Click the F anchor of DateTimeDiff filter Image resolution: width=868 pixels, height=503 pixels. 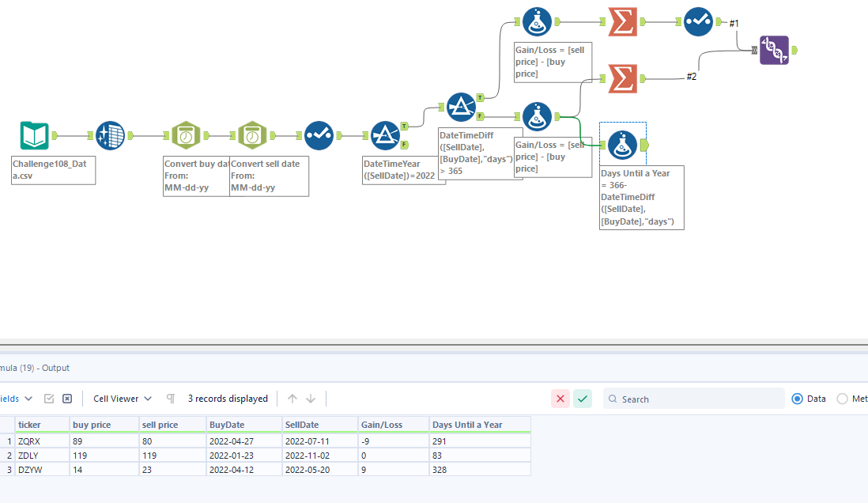480,116
